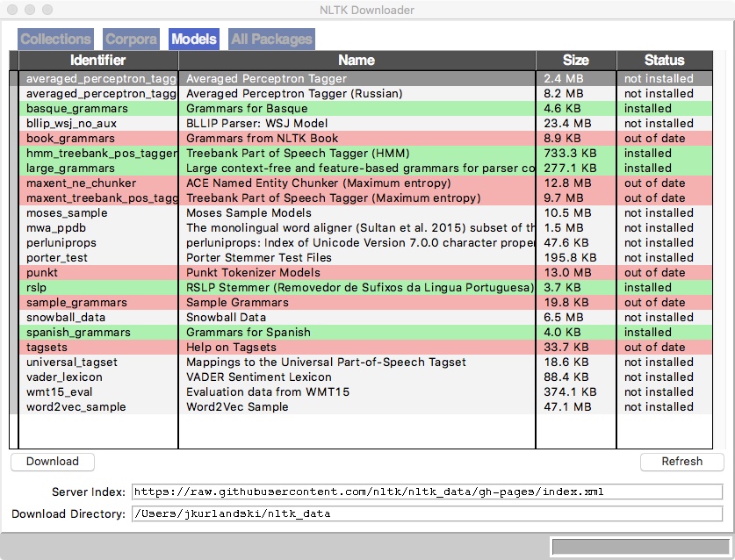Click the name 'Moses Sample Models'
The height and width of the screenshot is (560, 735).
point(249,213)
